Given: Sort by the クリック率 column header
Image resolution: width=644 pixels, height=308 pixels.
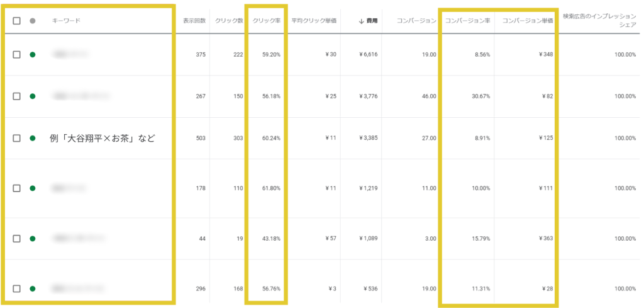Looking at the screenshot, I should (266, 21).
